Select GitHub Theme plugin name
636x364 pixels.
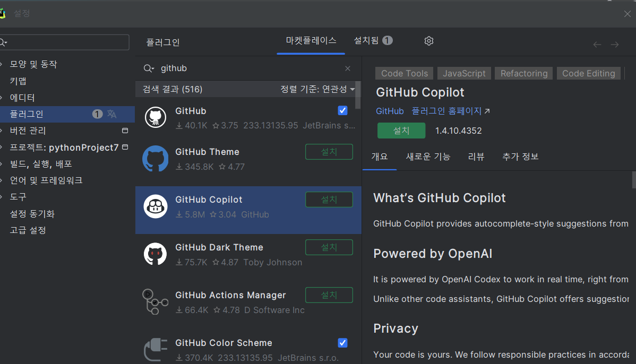207,152
